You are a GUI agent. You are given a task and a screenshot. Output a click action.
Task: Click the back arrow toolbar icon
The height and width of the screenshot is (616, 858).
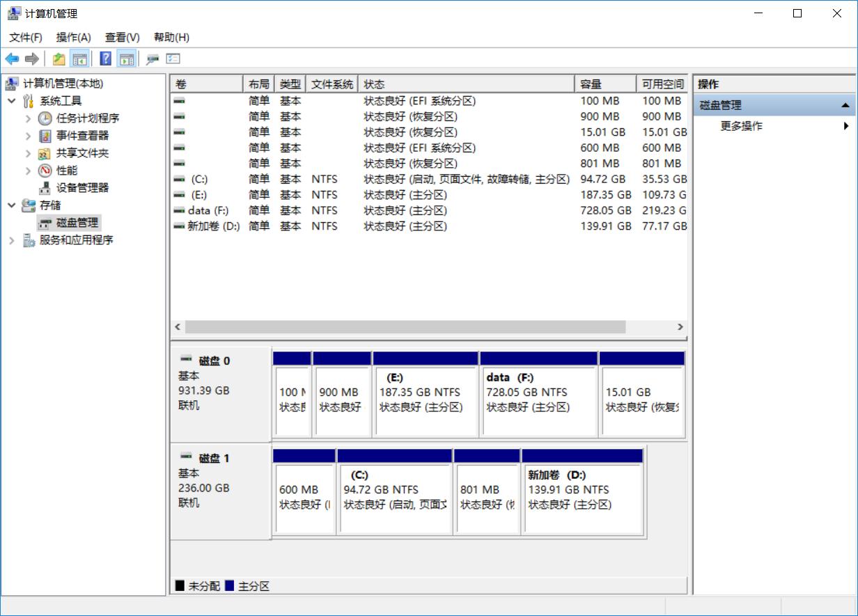pos(12,59)
